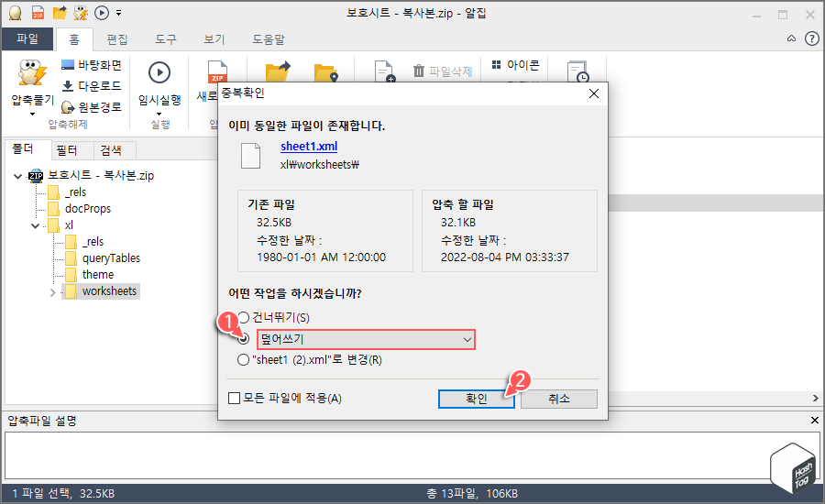Select the 덮어쓰기 overwrite radio button
Screen dimensions: 825x504
coord(243,339)
